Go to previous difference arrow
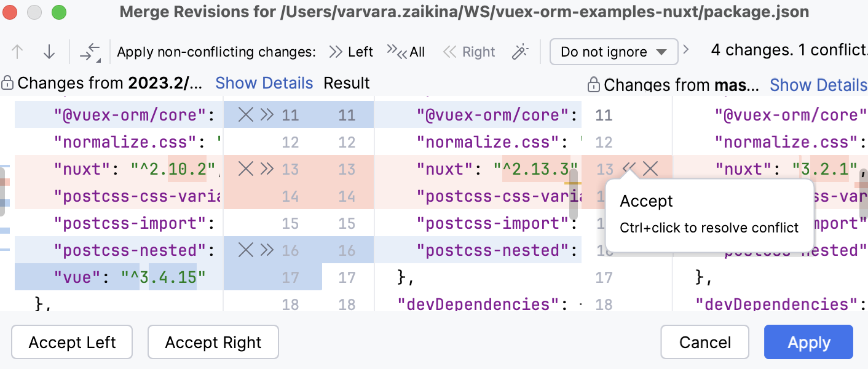 (x=17, y=52)
